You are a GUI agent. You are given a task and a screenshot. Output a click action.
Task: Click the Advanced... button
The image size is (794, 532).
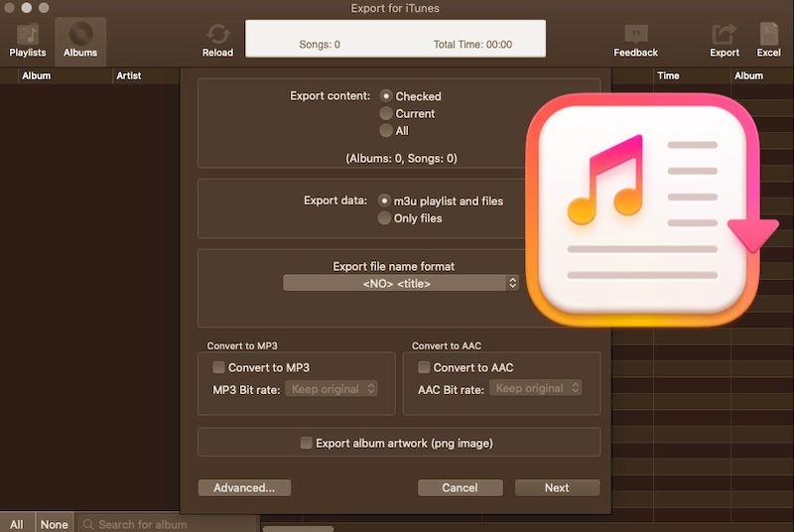coord(244,487)
